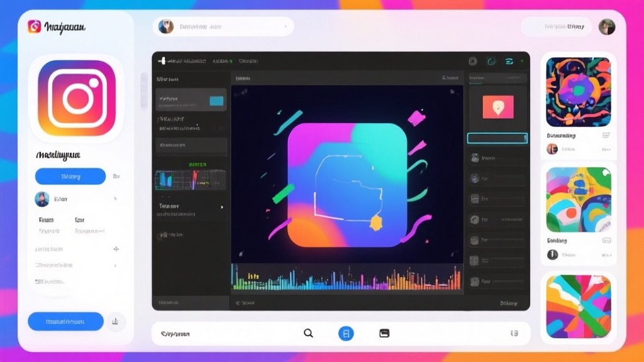The image size is (644, 362).
Task: Click the small icon beside bottom-left blue button
Action: click(116, 321)
